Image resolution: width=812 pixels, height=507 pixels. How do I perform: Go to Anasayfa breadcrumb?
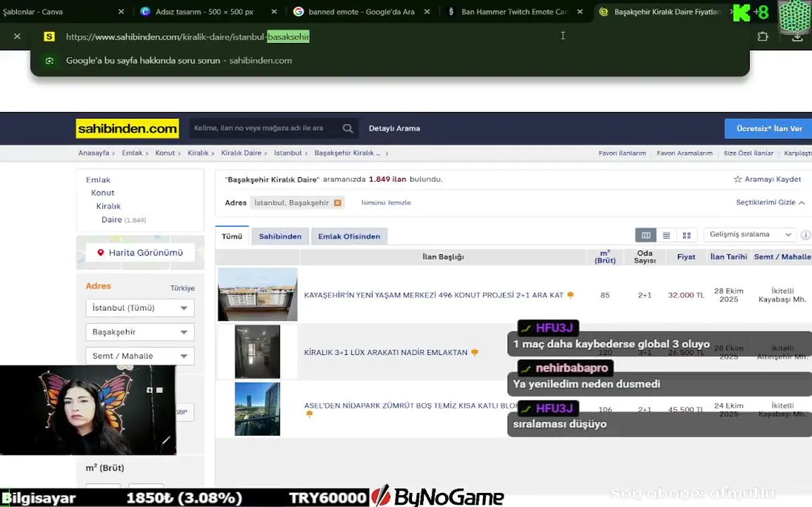(x=94, y=154)
